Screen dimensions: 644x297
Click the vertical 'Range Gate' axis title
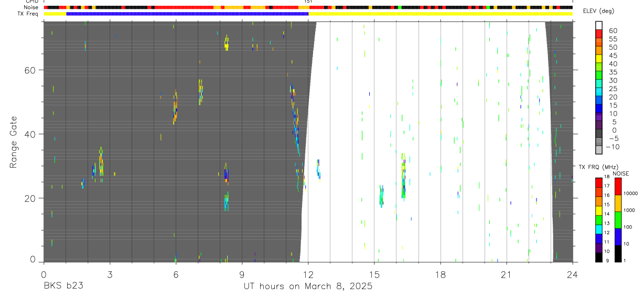(13, 141)
